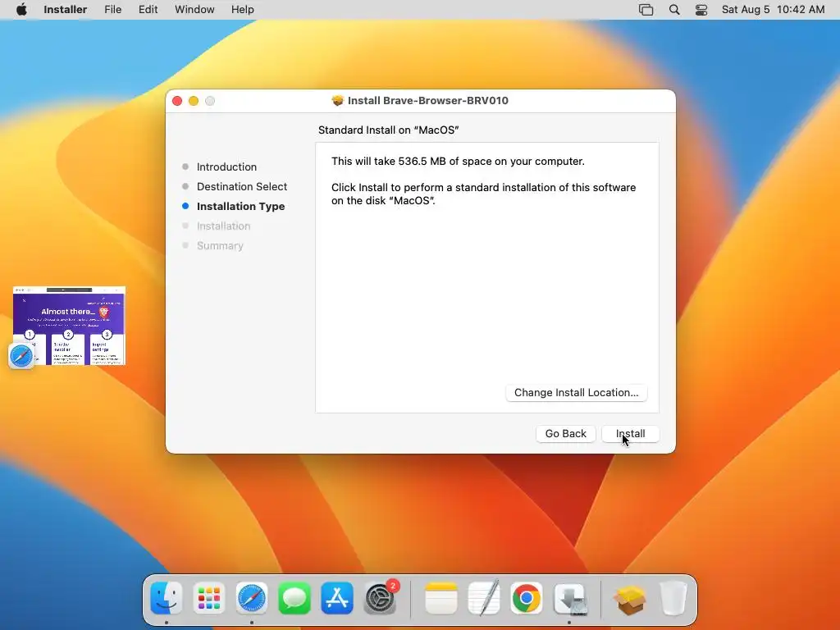Open Finder from the Dock
Screen dimensions: 840x630
[167, 598]
